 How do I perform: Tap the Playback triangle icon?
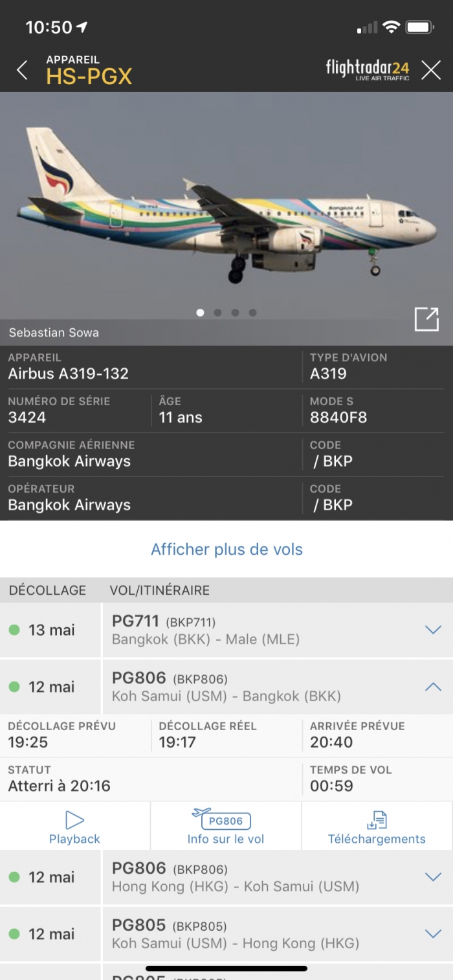74,821
